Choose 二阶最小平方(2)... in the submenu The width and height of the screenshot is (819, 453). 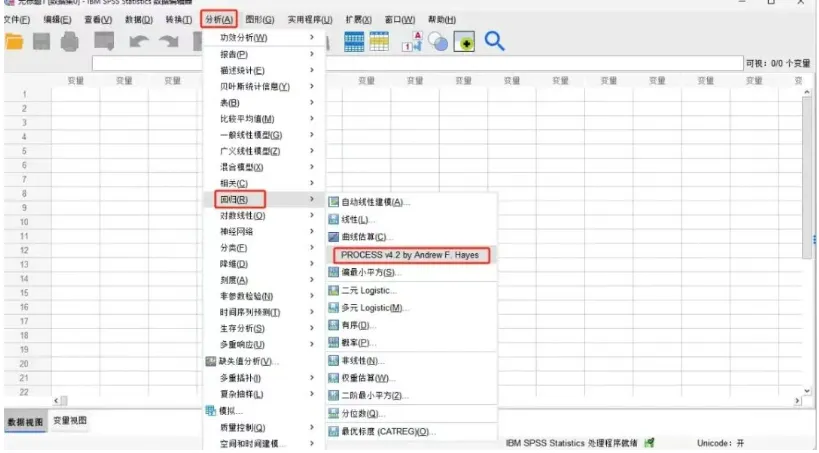click(x=368, y=396)
